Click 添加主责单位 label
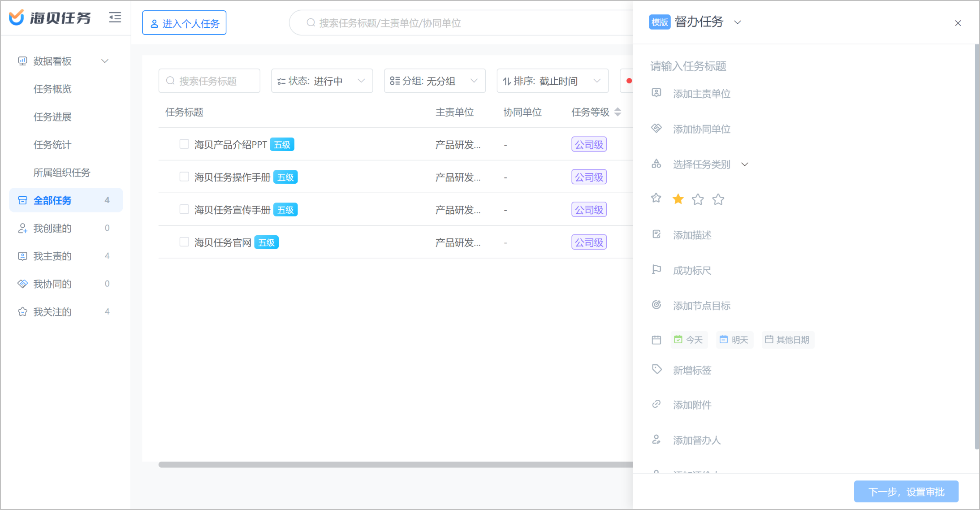980x510 pixels. pyautogui.click(x=702, y=94)
